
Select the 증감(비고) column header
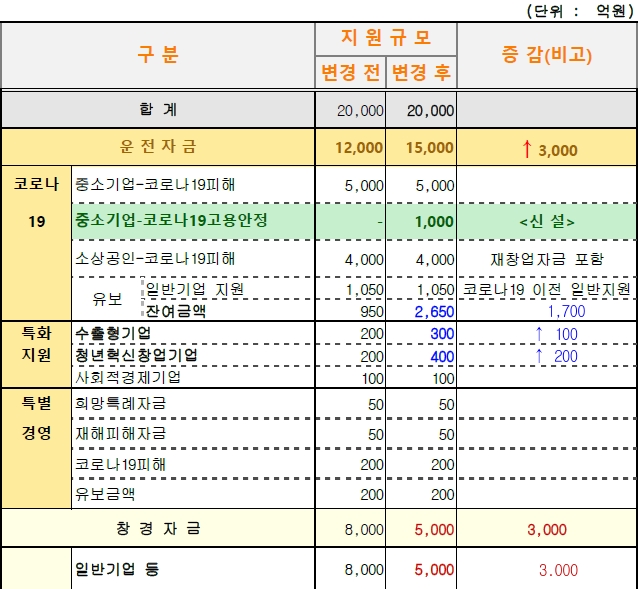tap(547, 55)
